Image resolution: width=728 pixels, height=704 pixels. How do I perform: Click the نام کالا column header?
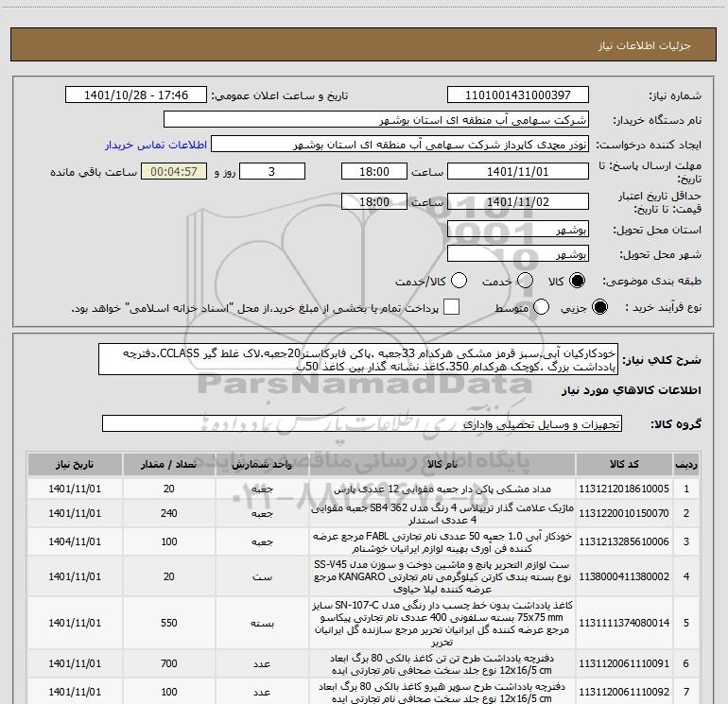click(442, 465)
